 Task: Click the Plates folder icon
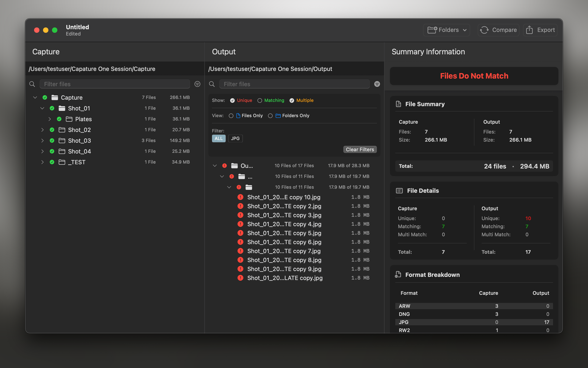[x=69, y=119]
